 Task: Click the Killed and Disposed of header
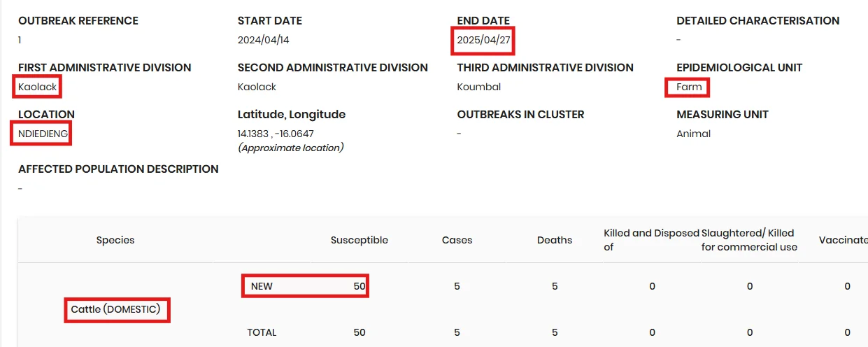(x=651, y=240)
